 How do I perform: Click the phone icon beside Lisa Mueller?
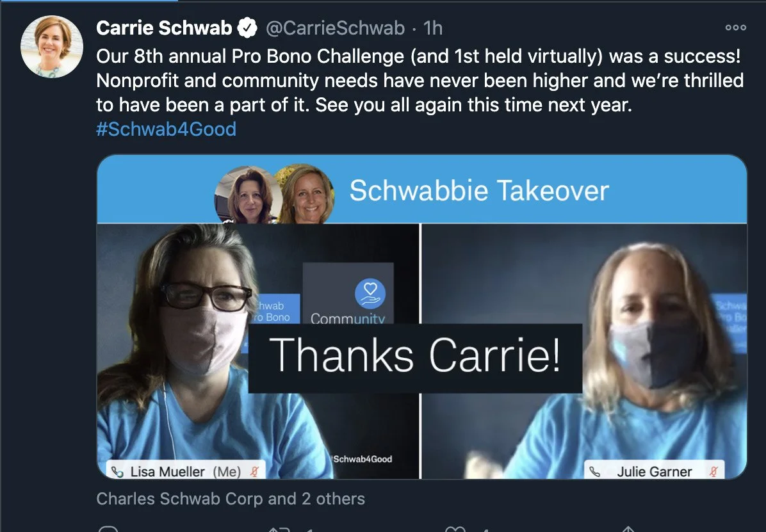click(117, 472)
